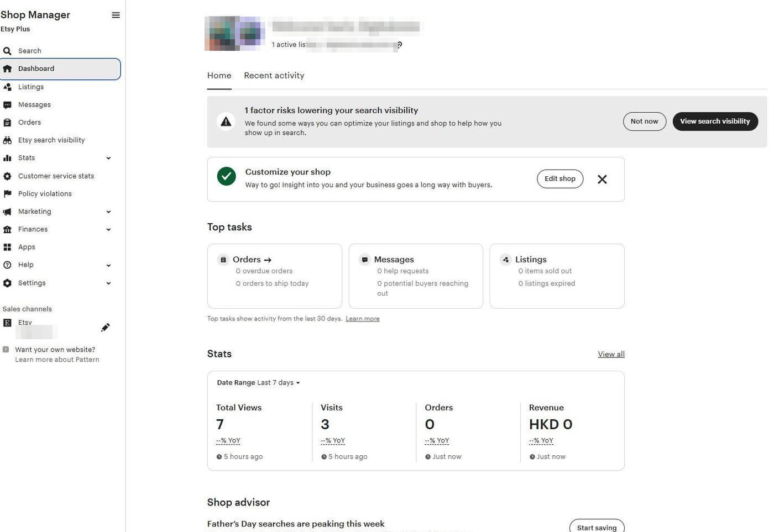
Task: Click the Orders YoY percentage in Stats
Action: tap(437, 441)
